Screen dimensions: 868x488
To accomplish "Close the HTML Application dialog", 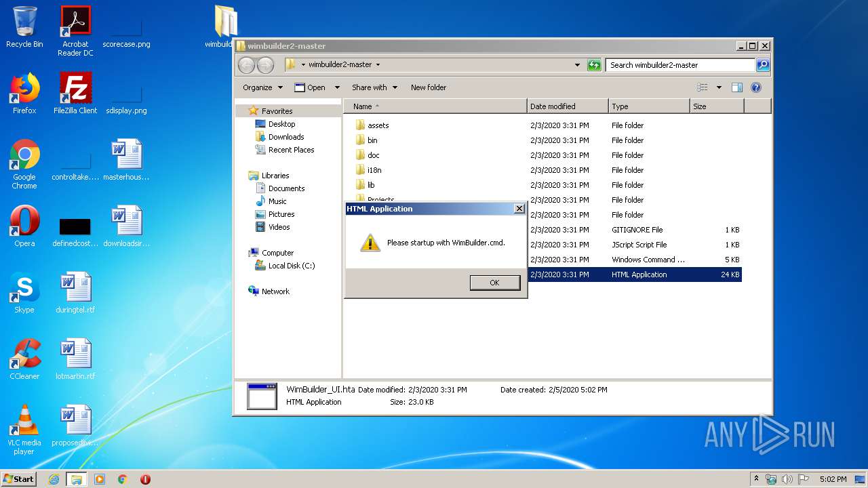I will 519,209.
